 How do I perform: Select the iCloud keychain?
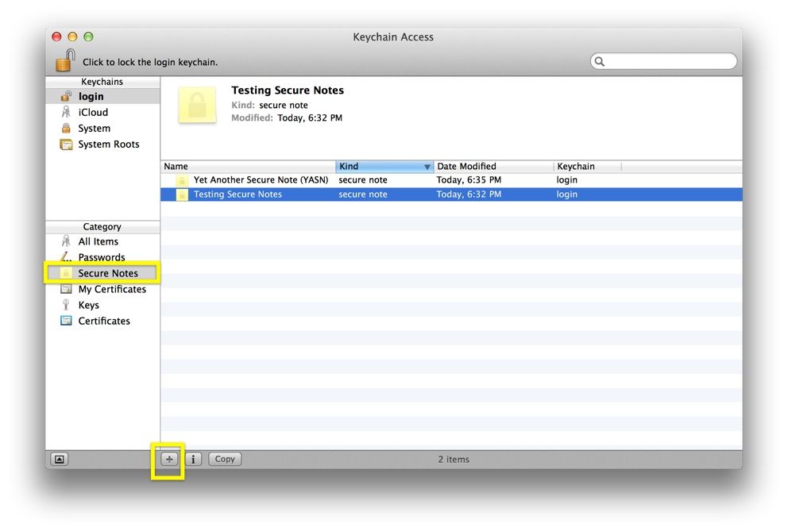(92, 113)
